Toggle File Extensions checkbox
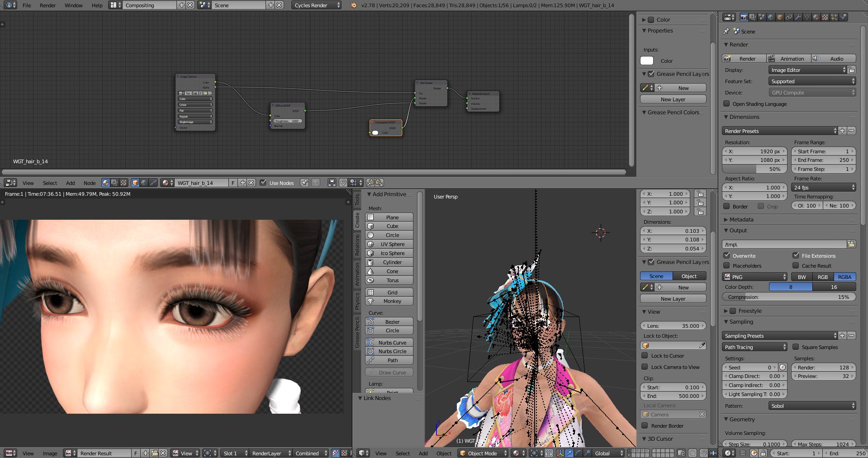Viewport: 868px width, 458px height. click(796, 255)
